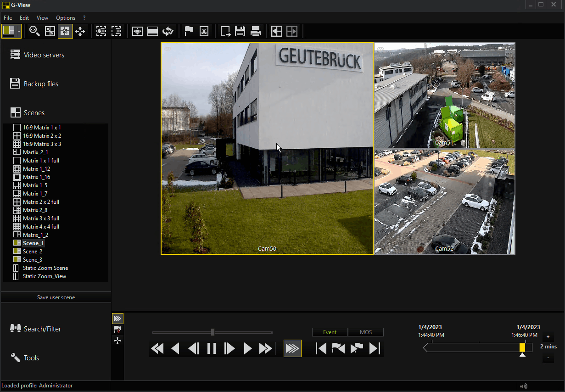Open the scene layout dropdown arrow
This screenshot has height=392, width=565.
19,31
